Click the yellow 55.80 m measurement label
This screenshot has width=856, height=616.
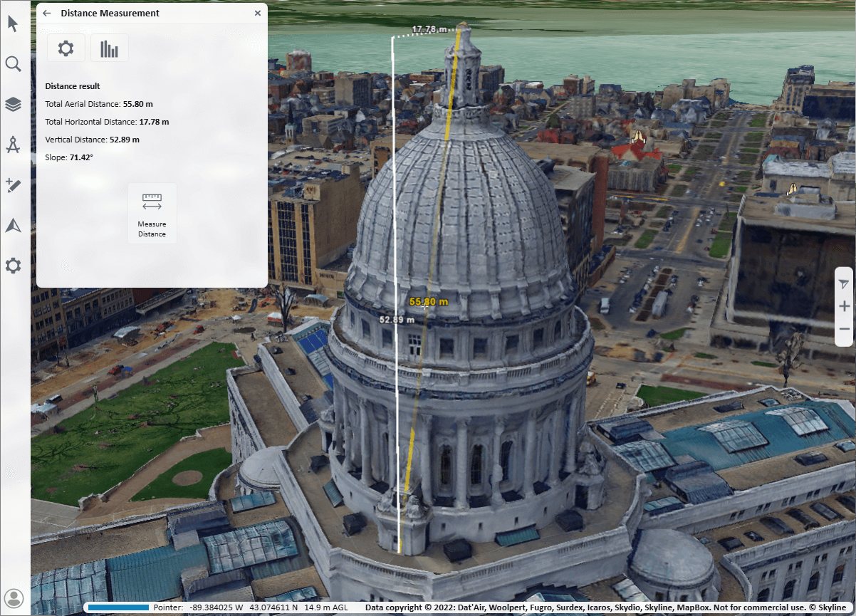click(x=429, y=302)
